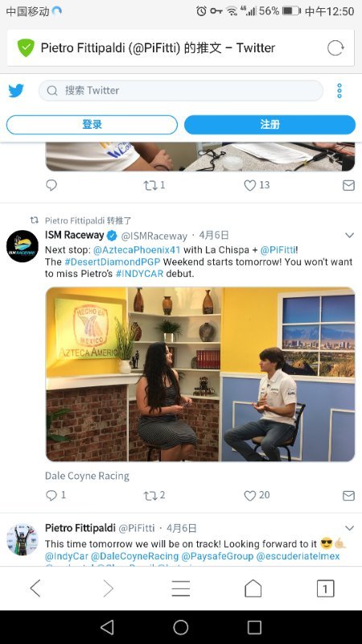Image resolution: width=362 pixels, height=644 pixels.
Task: Expand Pietro Fittipaldi tweet options chevron
Action: [349, 528]
